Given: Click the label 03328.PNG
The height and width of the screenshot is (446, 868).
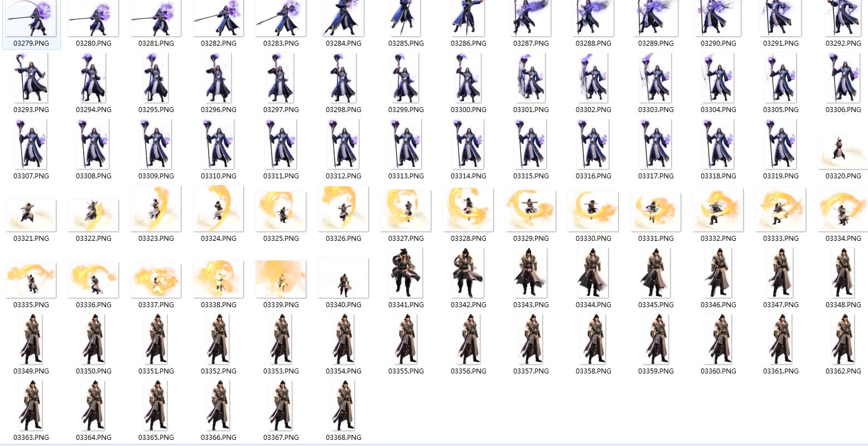Looking at the screenshot, I should (469, 238).
